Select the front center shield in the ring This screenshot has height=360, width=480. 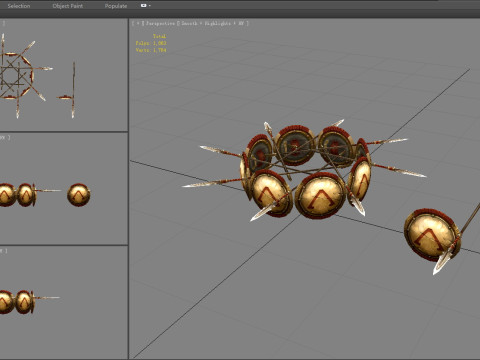coord(320,196)
